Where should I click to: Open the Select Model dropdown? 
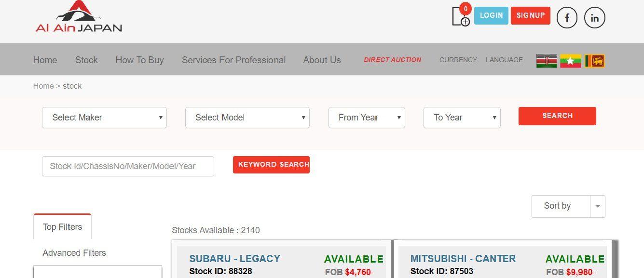(x=247, y=118)
